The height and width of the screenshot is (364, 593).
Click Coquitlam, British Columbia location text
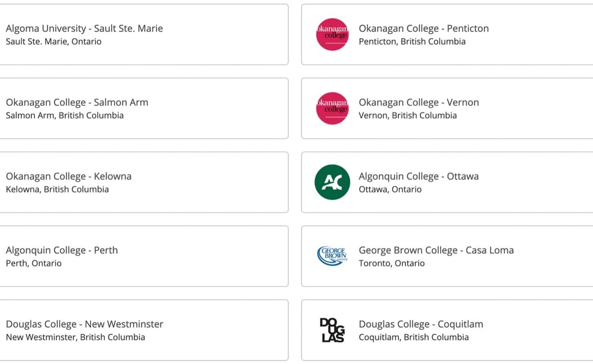[x=413, y=337]
